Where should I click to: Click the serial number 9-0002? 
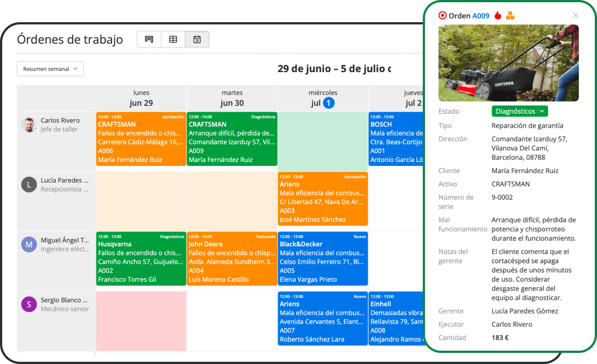click(x=502, y=197)
